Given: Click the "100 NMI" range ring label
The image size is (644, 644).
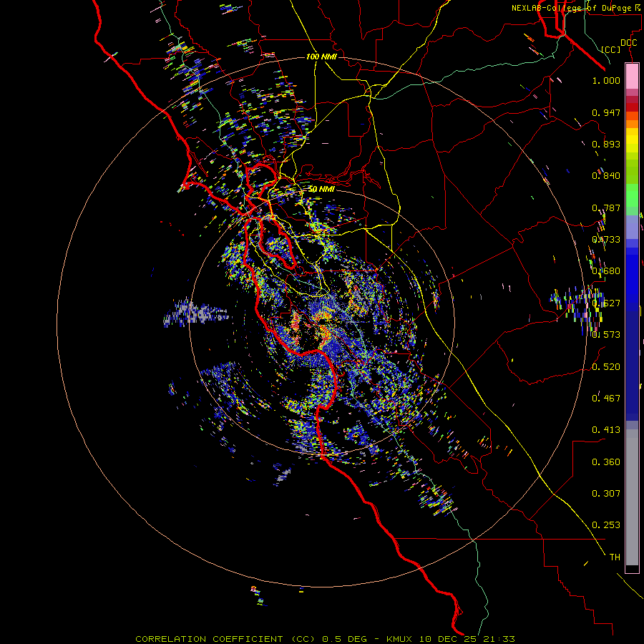Looking at the screenshot, I should (x=321, y=57).
